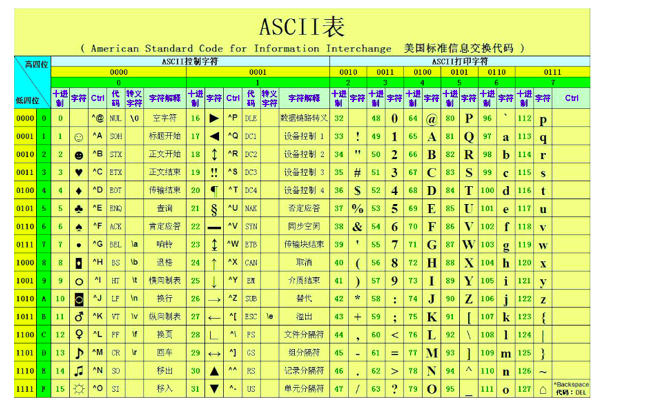Click the house symbol for decimal 127
This screenshot has height=409, width=651.
543,389
